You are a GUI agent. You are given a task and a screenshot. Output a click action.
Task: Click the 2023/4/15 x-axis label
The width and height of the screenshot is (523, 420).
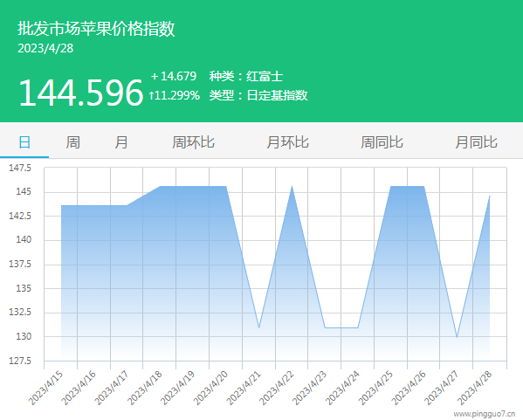tap(45, 389)
